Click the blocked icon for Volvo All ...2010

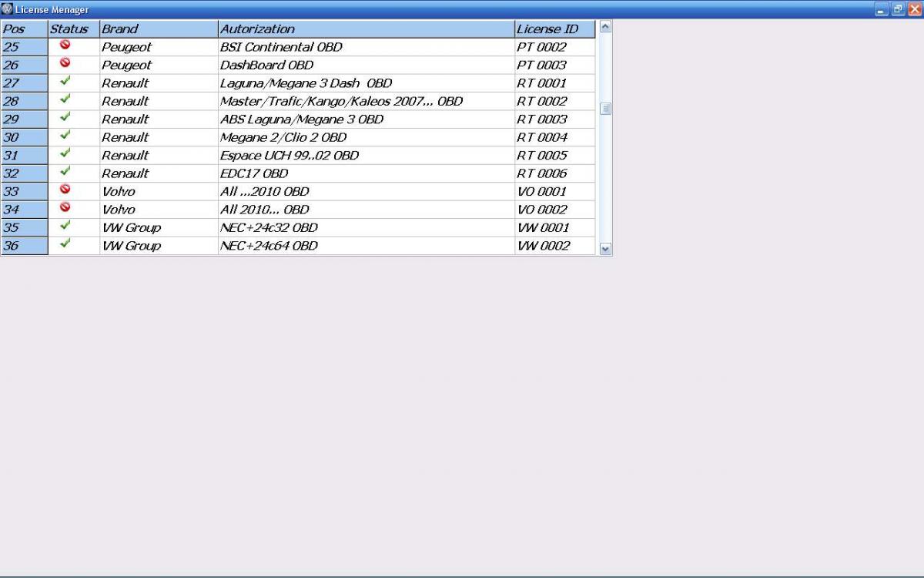pyautogui.click(x=65, y=189)
